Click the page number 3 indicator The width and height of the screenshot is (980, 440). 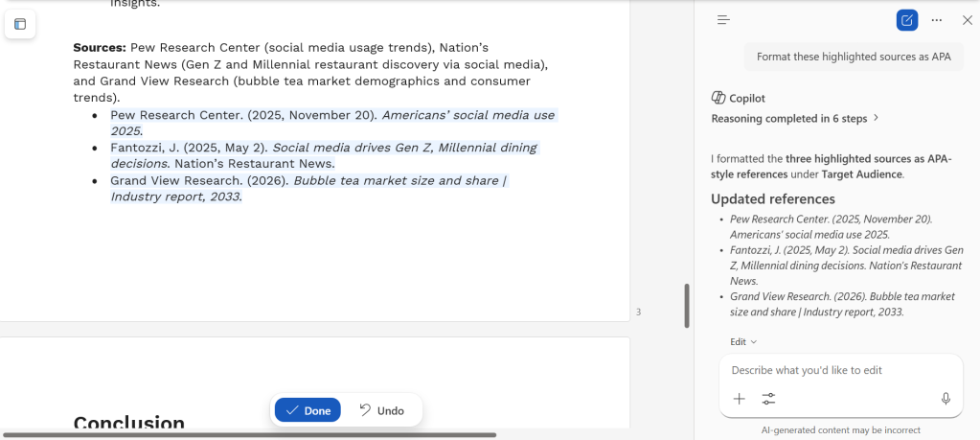(x=638, y=312)
